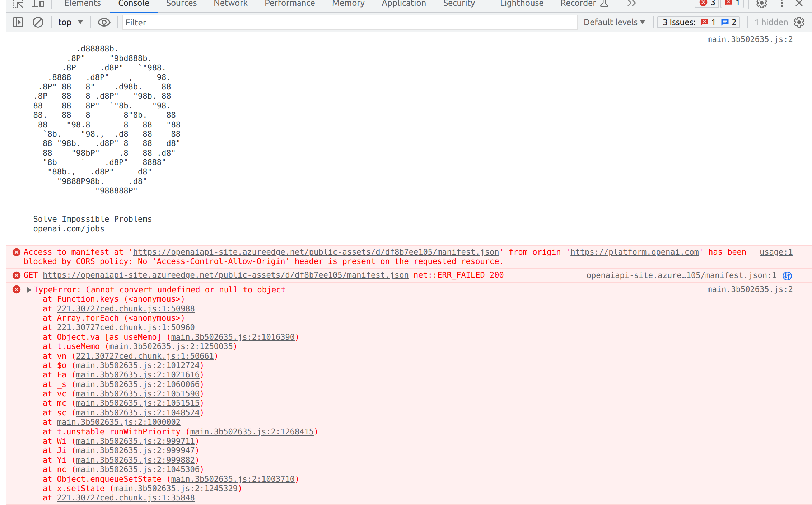The width and height of the screenshot is (812, 505).
Task: Show more tabs with double chevron
Action: (631, 4)
